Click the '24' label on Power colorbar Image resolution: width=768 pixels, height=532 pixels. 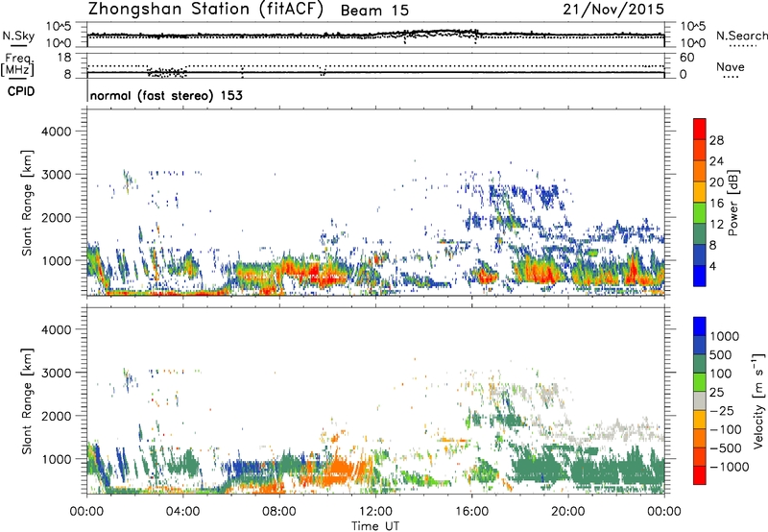pos(716,161)
